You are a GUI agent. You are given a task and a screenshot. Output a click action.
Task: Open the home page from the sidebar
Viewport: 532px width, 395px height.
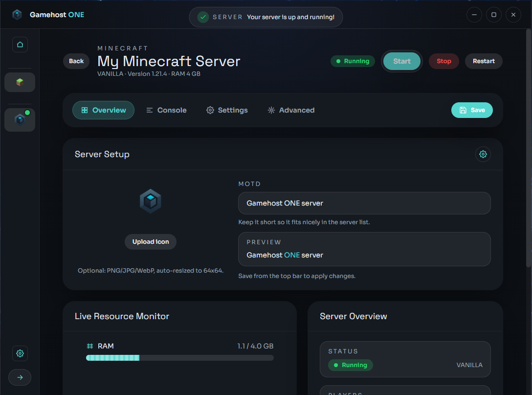click(x=20, y=44)
